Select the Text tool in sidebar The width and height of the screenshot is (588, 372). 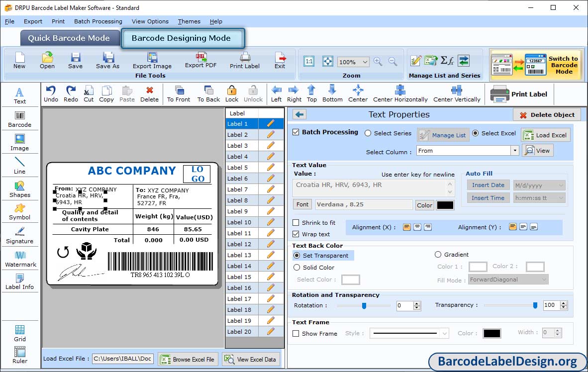coord(19,95)
